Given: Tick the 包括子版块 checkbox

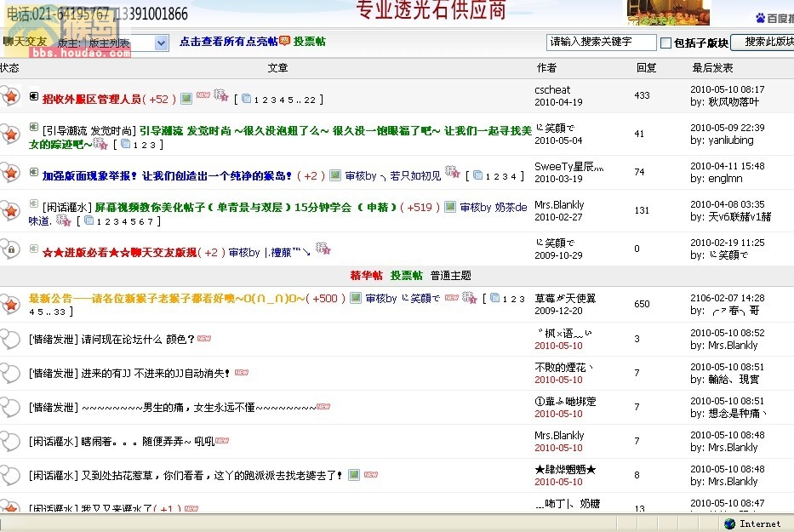Looking at the screenshot, I should coord(666,43).
